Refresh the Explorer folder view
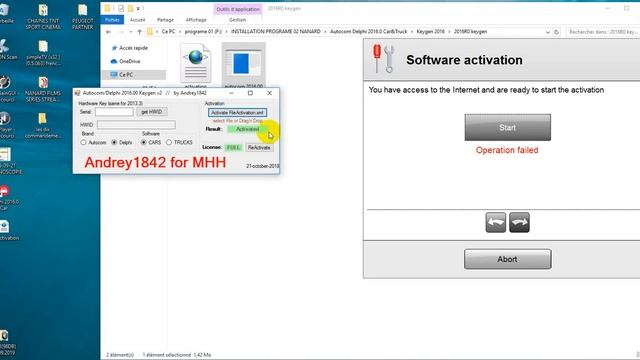 pos(556,32)
